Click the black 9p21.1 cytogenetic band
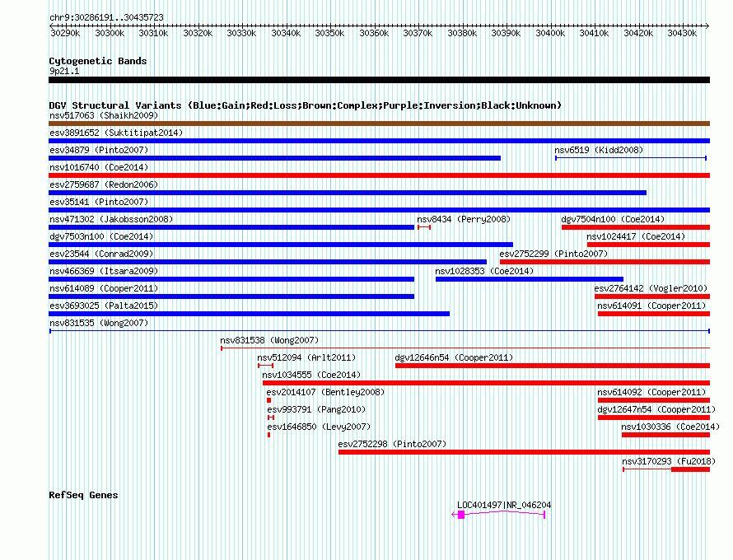The width and height of the screenshot is (733, 560). [x=379, y=80]
